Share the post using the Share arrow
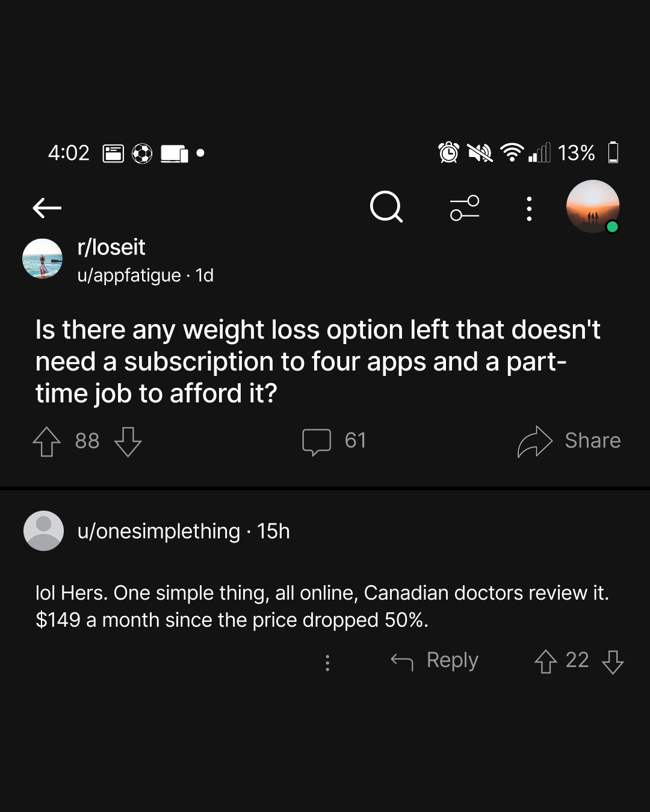650x812 pixels. coord(569,441)
